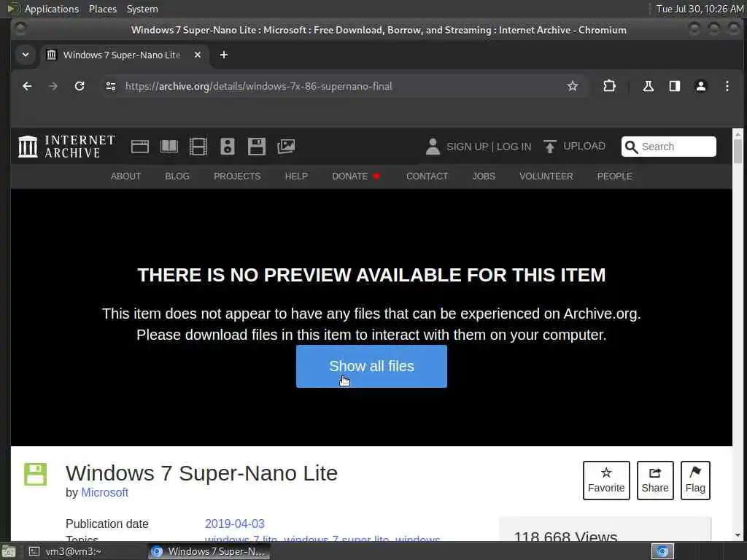The height and width of the screenshot is (560, 747).
Task: Expand the tab search dropdown chevron
Action: click(26, 55)
